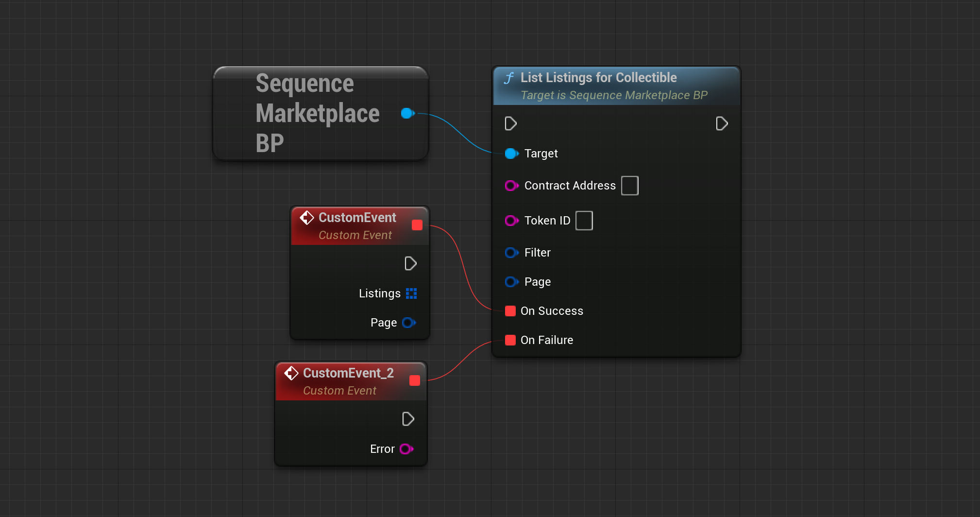Click the 'Error' label on CustomEvent_2

tap(382, 449)
